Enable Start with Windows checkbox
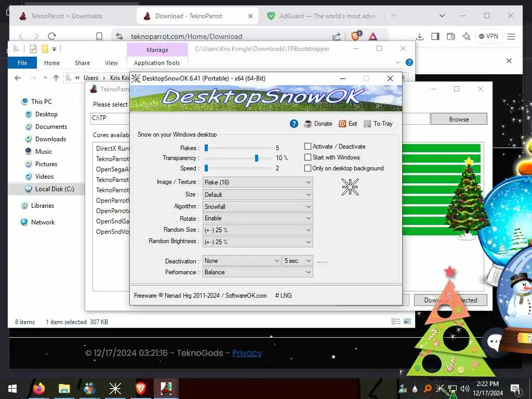This screenshot has height=399, width=532. (x=308, y=157)
